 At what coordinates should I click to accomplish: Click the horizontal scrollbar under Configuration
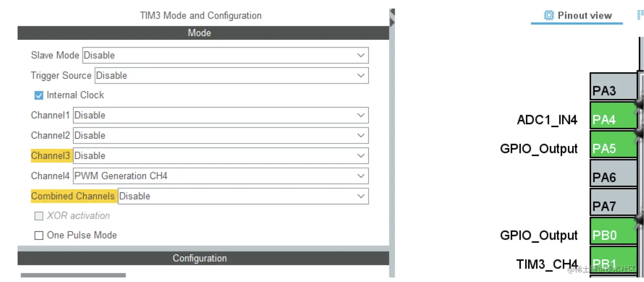(73, 275)
